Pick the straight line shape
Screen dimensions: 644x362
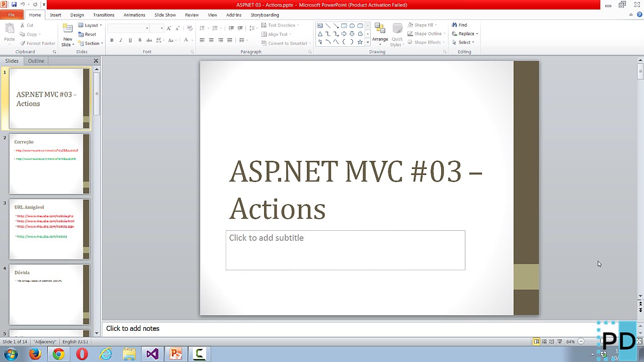pos(328,26)
